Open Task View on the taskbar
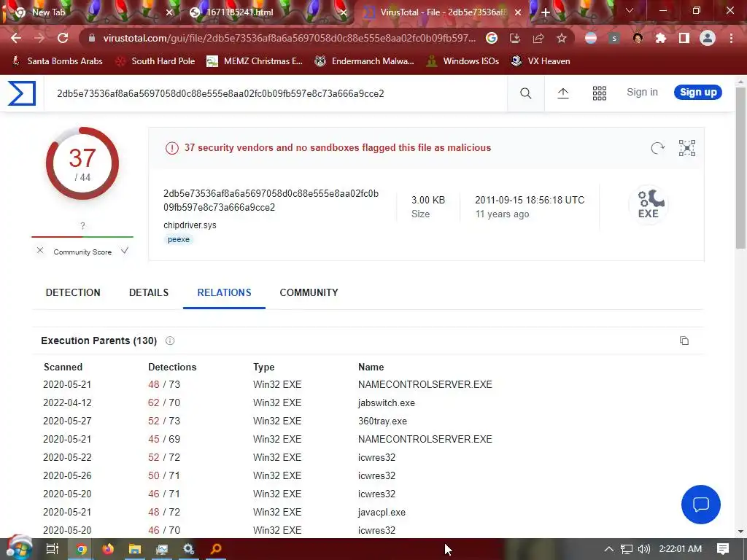This screenshot has width=747, height=560. pyautogui.click(x=53, y=549)
